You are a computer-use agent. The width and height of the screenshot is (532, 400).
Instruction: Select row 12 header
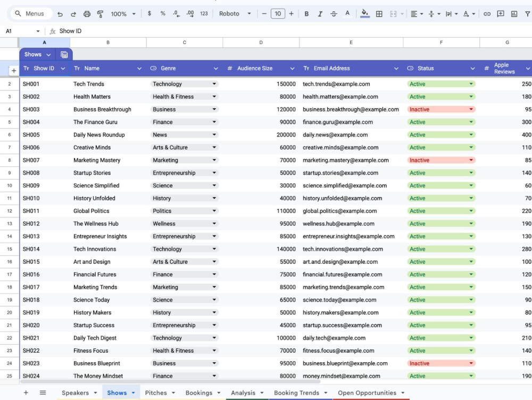click(x=10, y=211)
